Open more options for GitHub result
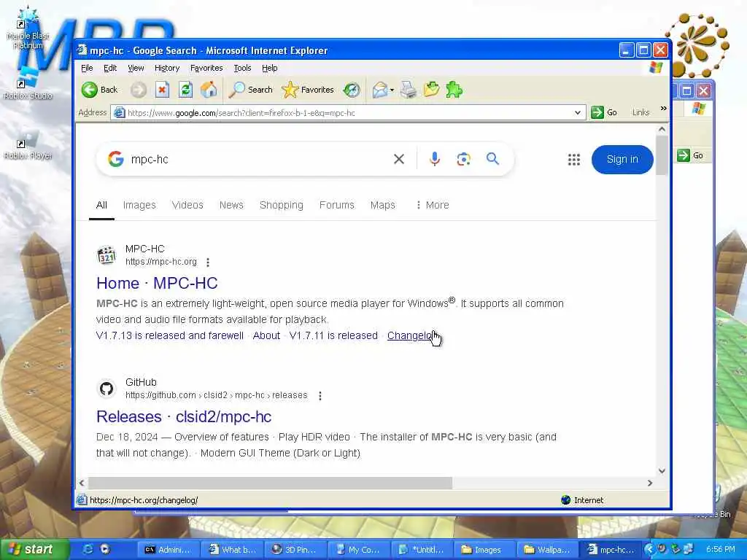The height and width of the screenshot is (560, 747). [320, 396]
